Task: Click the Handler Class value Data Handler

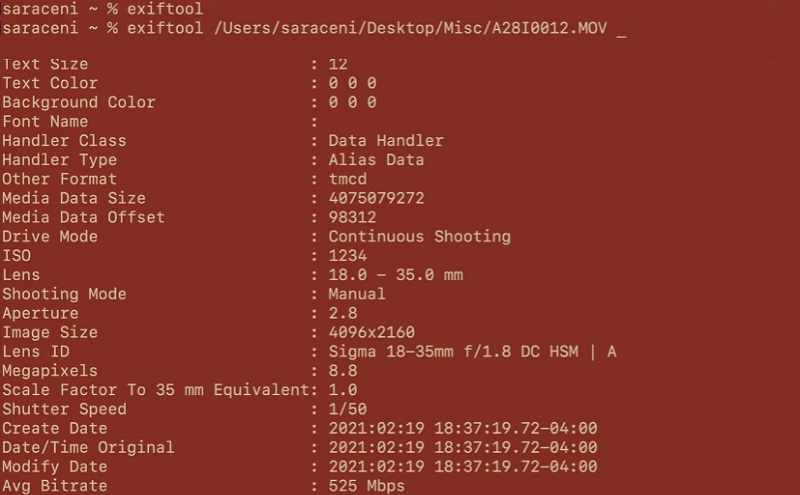Action: 385,141
